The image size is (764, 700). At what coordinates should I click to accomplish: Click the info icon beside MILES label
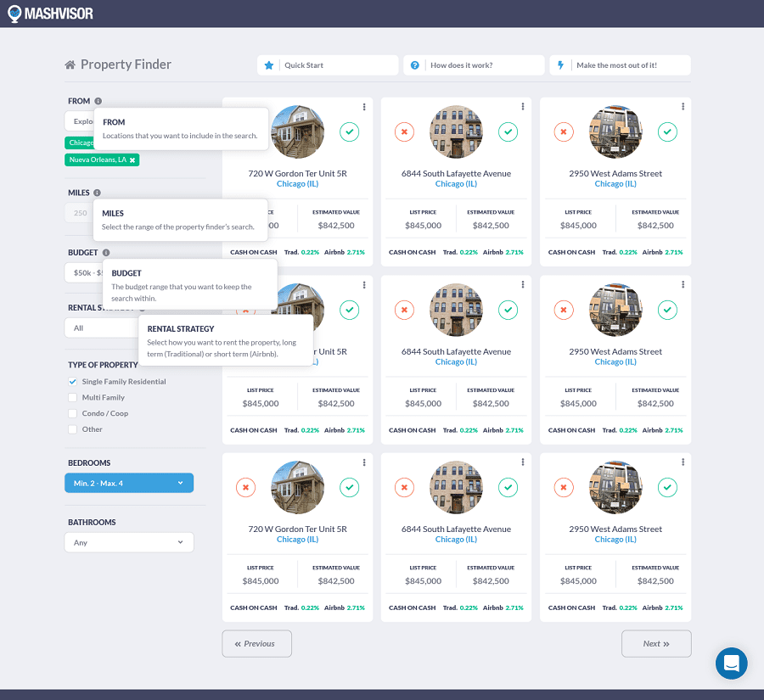(x=97, y=193)
